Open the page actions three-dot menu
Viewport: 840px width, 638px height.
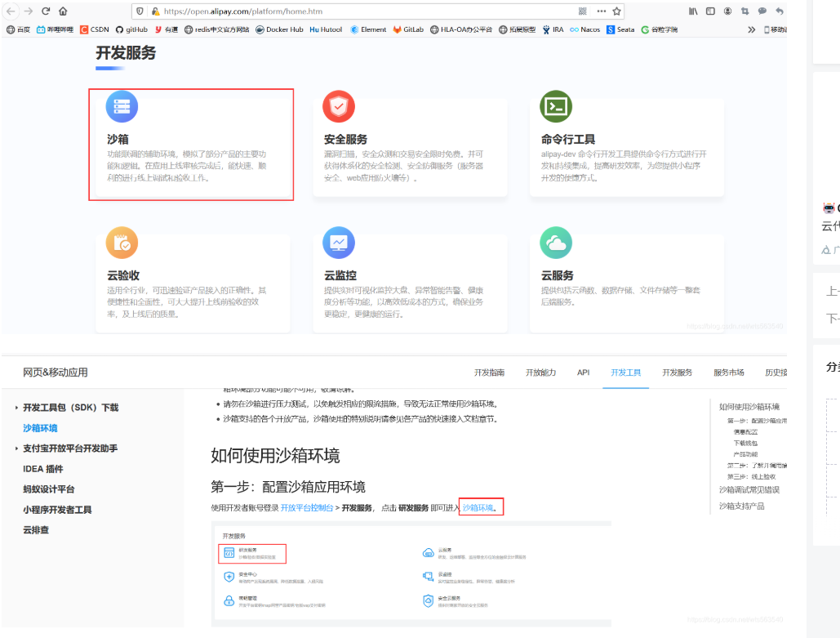click(601, 11)
